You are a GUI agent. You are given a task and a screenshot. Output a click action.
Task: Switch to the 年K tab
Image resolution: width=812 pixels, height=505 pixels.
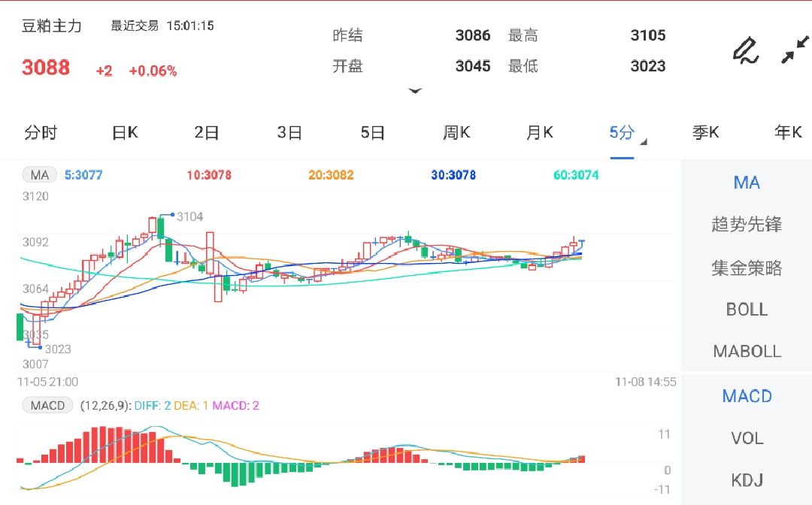(x=788, y=133)
